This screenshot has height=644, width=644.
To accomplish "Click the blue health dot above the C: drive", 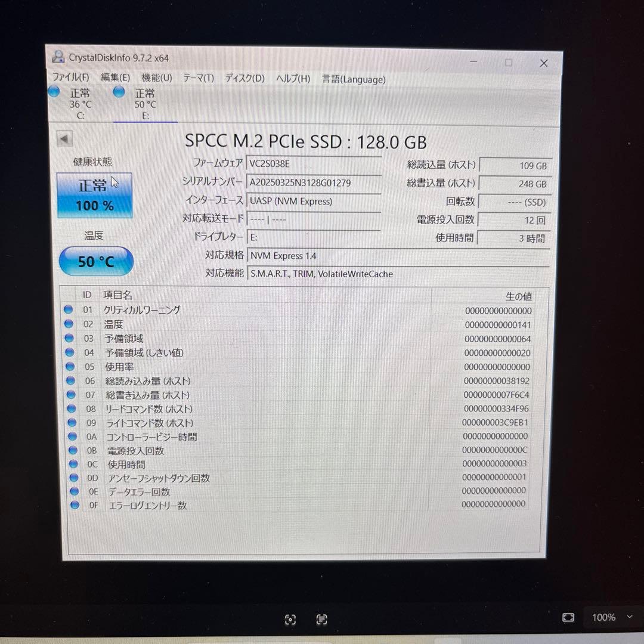I will pos(54,91).
